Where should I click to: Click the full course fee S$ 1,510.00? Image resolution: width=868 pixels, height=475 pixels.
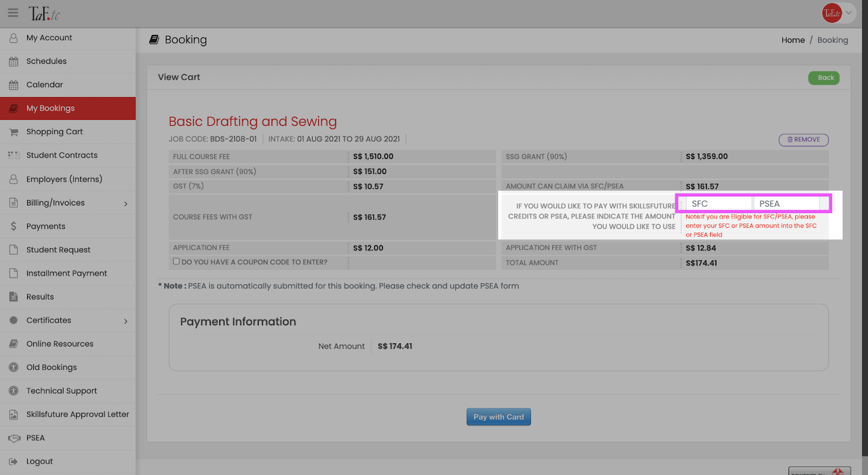click(373, 156)
